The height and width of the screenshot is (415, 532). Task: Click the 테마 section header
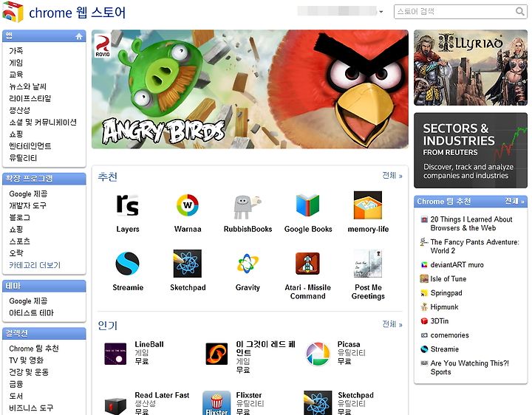(x=44, y=286)
